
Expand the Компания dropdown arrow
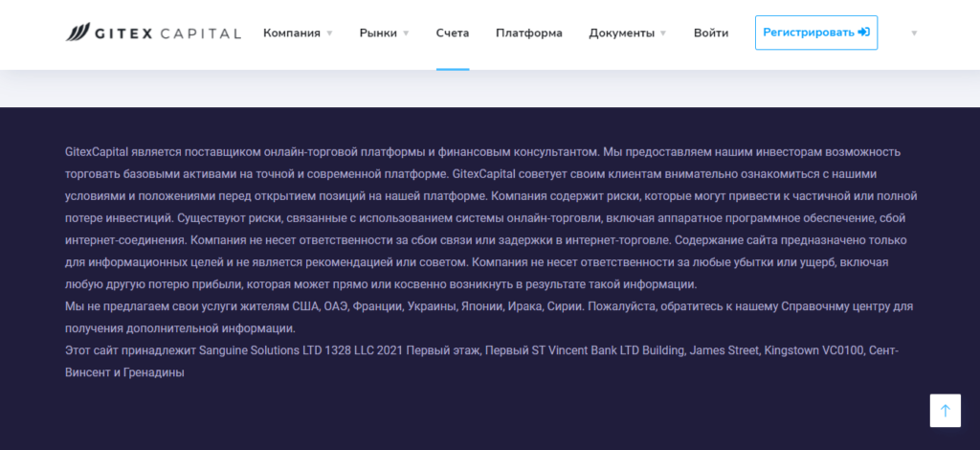point(329,34)
